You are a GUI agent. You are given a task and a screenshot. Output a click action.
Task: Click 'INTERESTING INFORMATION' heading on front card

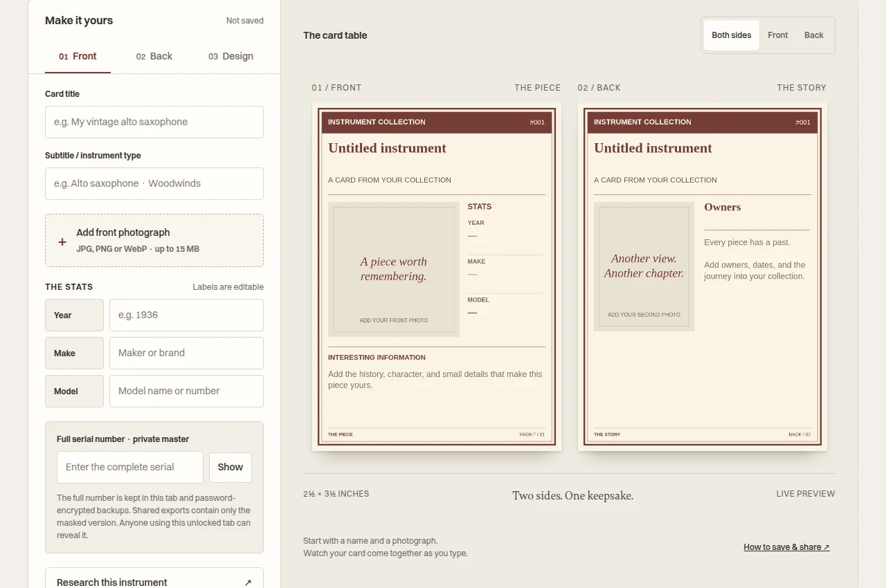(377, 358)
